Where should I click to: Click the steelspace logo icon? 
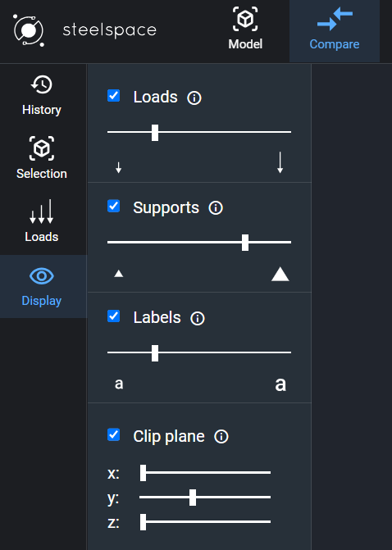pos(29,30)
